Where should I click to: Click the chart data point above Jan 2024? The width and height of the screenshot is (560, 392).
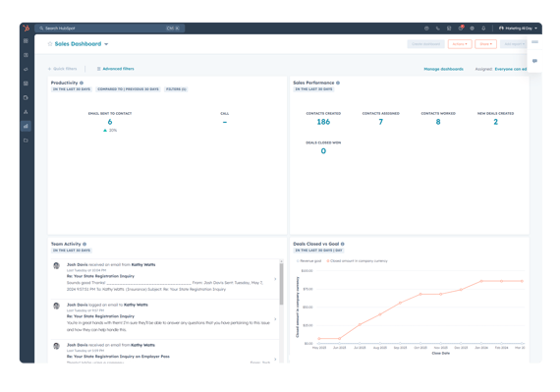(481, 281)
